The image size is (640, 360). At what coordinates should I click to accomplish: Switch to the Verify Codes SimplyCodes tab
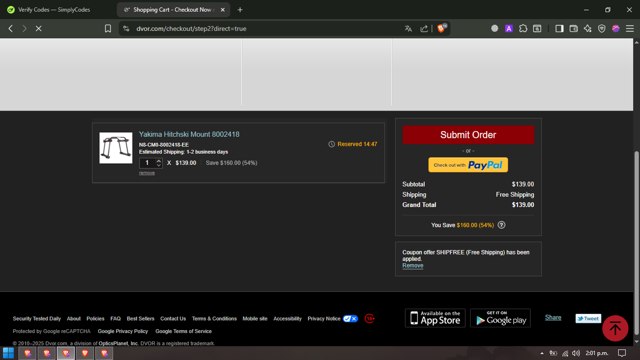click(x=54, y=9)
